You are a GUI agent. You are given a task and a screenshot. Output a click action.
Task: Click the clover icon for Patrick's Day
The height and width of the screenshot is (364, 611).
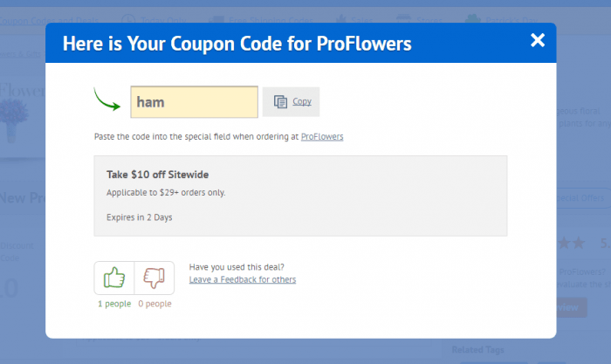click(x=472, y=18)
